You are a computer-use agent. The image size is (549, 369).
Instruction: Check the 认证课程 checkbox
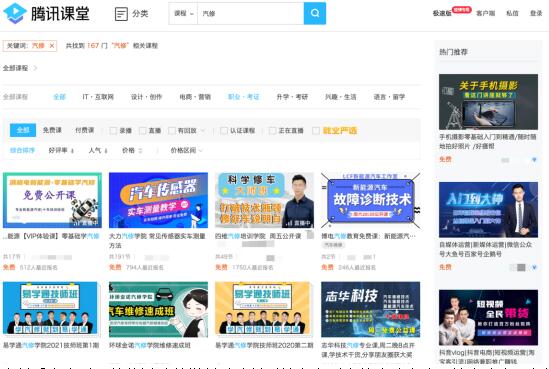coord(224,131)
